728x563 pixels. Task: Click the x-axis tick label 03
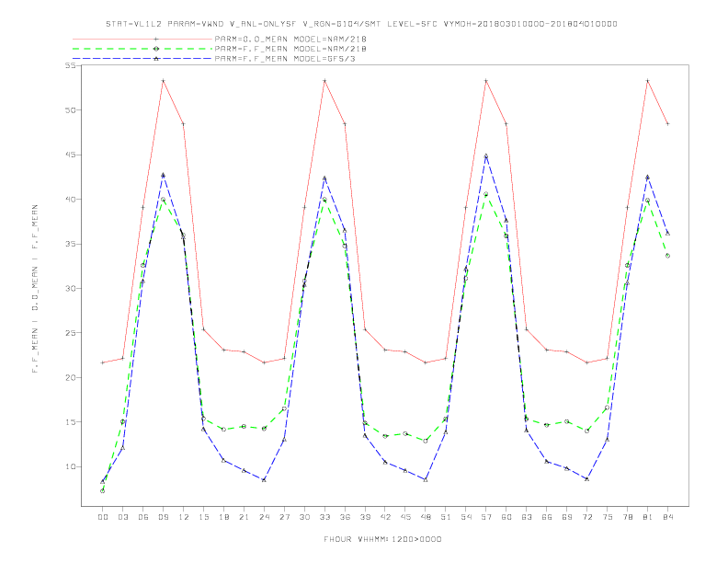pos(123,517)
